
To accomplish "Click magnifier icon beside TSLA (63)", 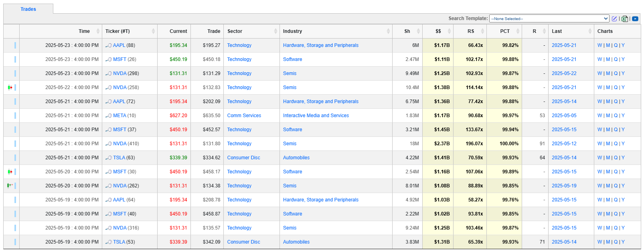I will pos(109,158).
